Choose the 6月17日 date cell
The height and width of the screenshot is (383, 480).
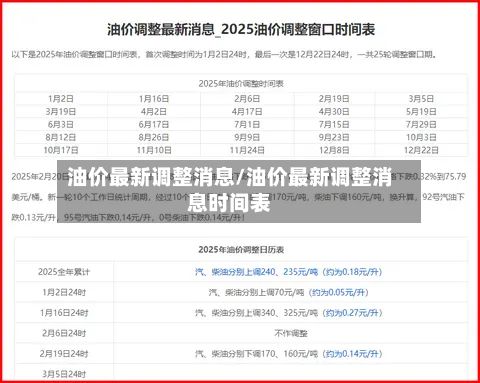154,124
